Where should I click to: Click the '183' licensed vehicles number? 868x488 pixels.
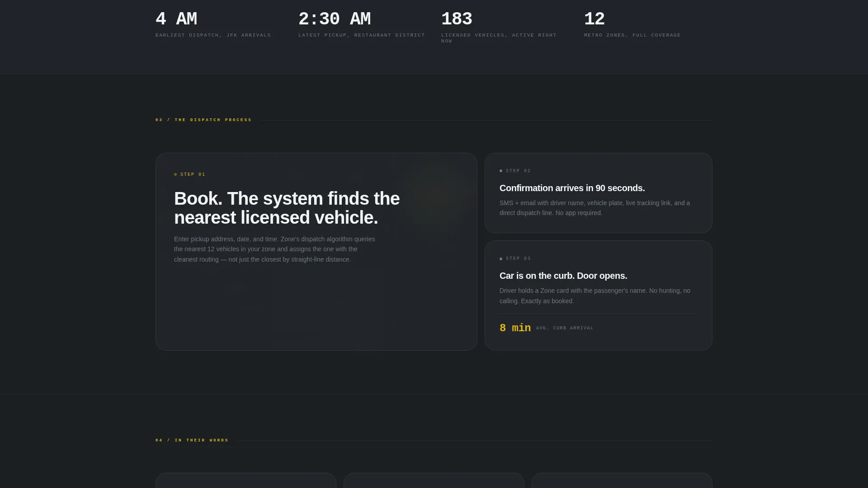click(x=457, y=19)
